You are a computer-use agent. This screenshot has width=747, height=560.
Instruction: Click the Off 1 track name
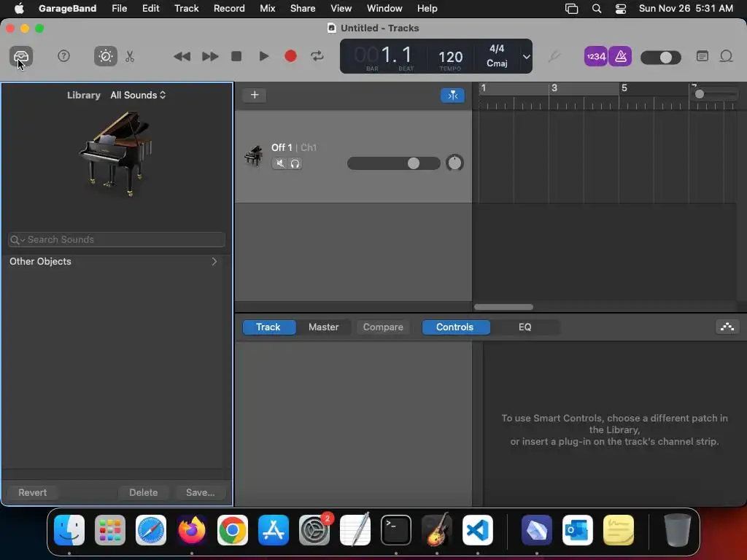coord(282,147)
